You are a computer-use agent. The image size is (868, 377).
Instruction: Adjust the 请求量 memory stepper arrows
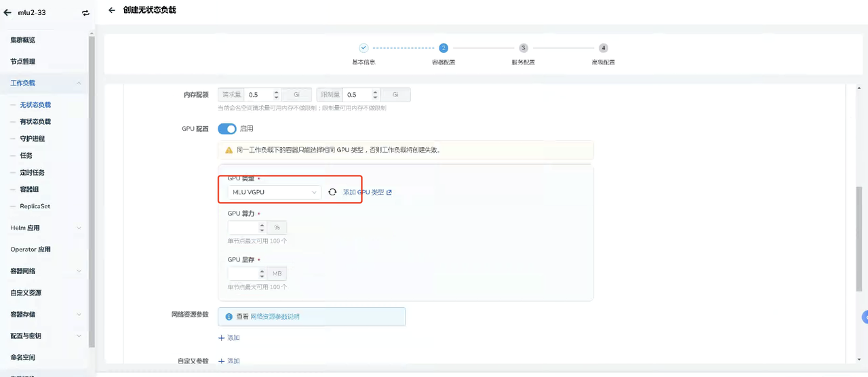click(x=277, y=95)
